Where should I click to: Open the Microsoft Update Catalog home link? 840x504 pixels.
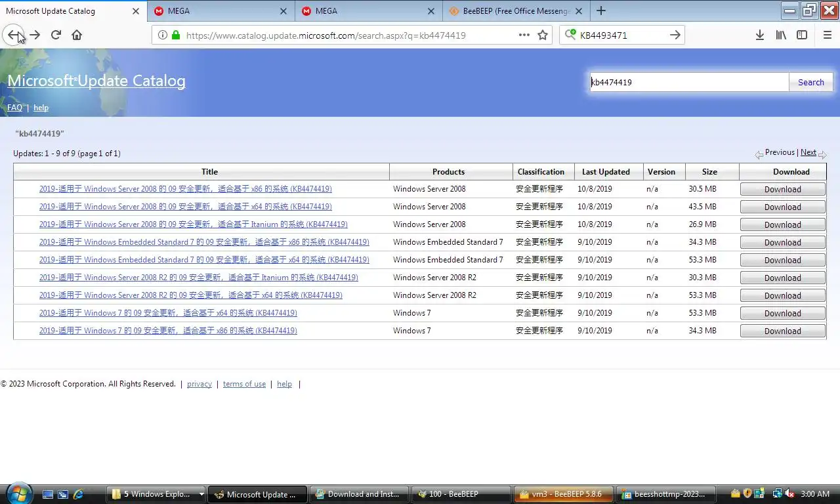click(x=96, y=81)
